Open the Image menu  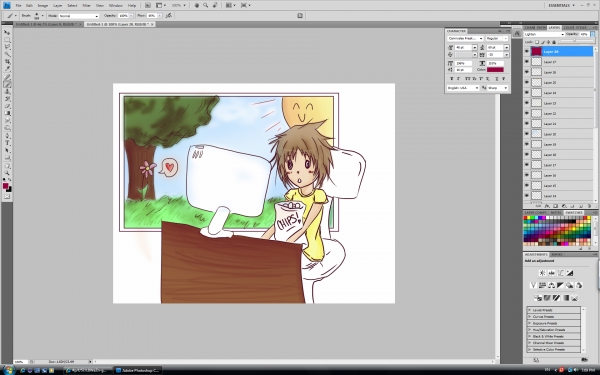pos(42,5)
